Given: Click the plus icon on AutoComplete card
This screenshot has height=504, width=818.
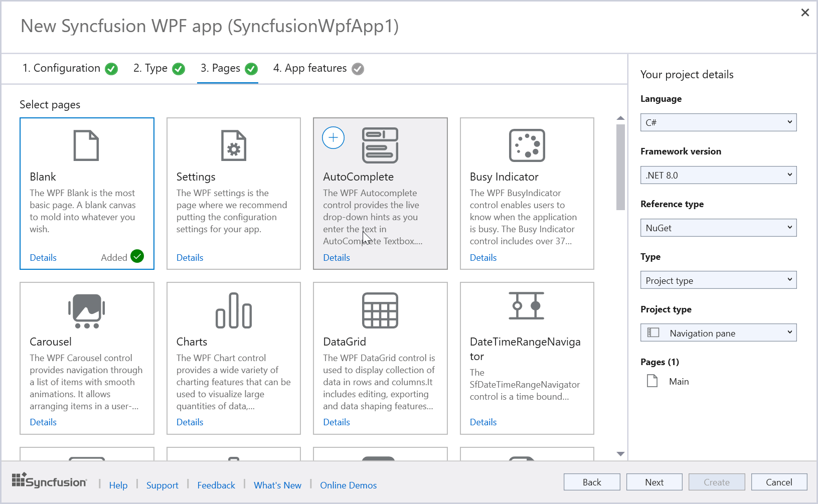Looking at the screenshot, I should coord(333,138).
